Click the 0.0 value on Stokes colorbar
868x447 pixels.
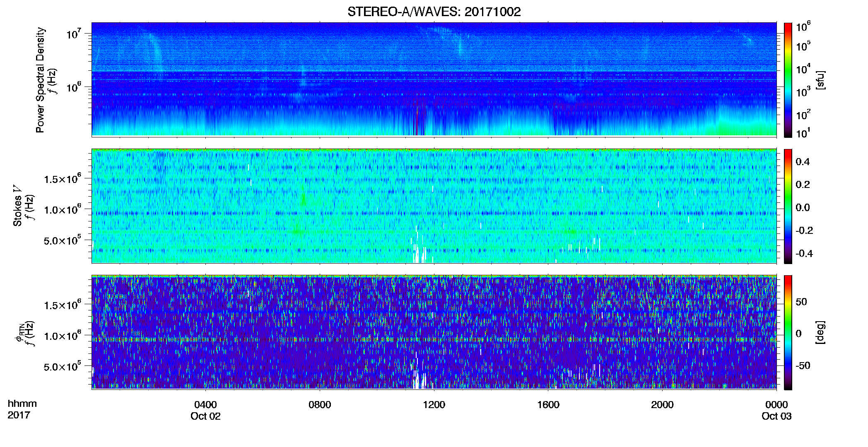tap(803, 208)
